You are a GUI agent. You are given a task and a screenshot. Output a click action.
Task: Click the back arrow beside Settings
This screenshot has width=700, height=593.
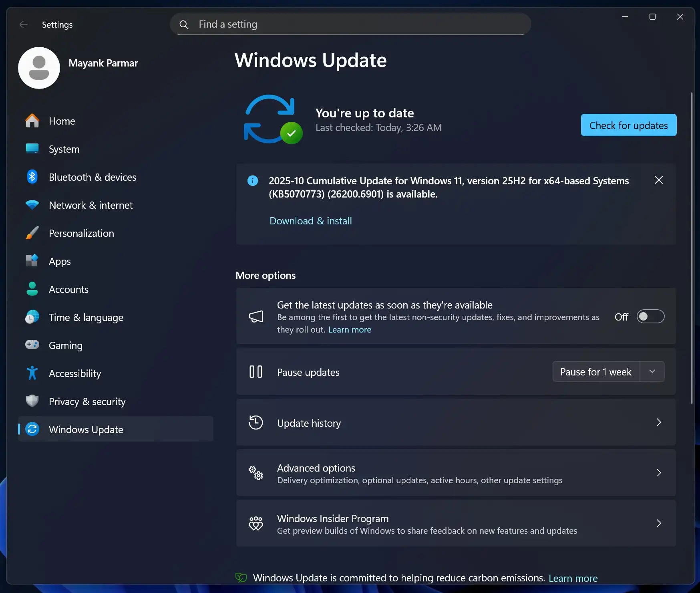[23, 24]
